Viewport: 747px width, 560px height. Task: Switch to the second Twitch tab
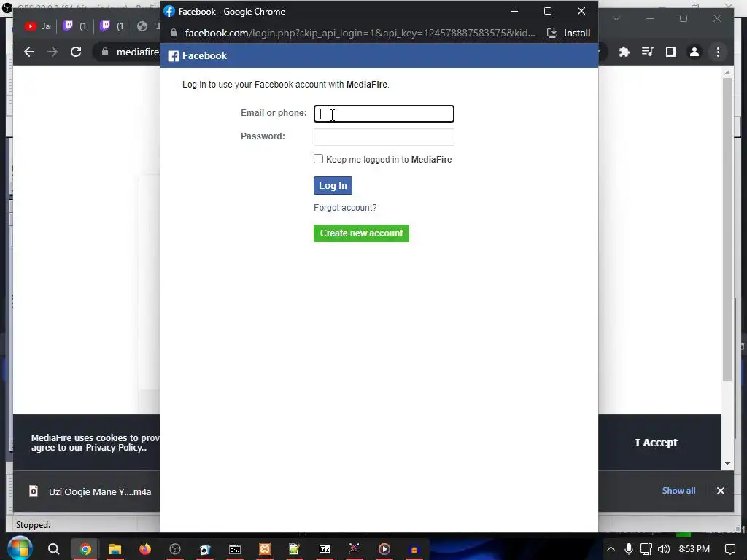[112, 26]
